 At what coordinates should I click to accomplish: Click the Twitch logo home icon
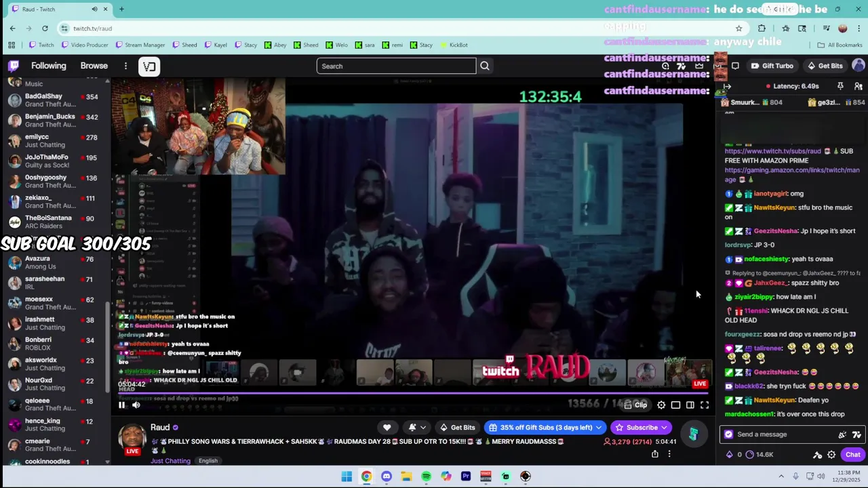14,66
